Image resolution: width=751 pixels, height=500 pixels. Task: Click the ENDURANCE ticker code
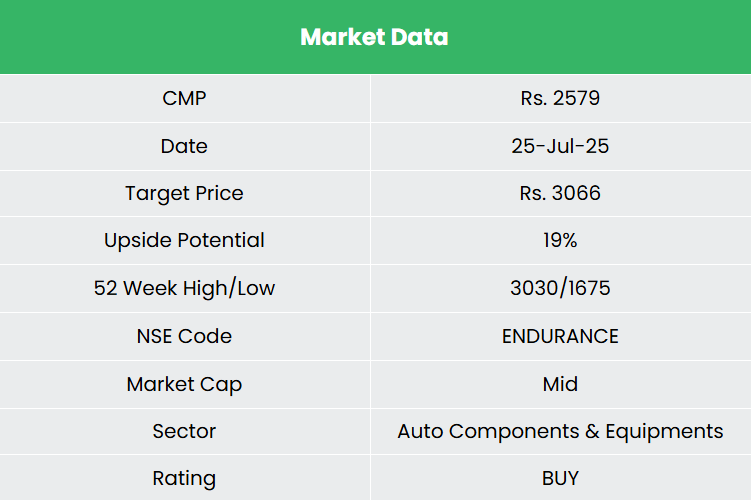pyautogui.click(x=560, y=336)
